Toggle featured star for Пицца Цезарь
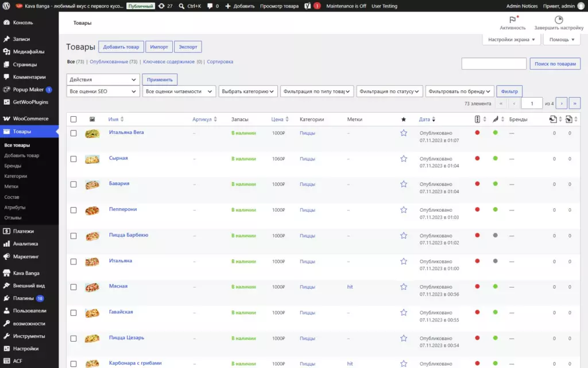The width and height of the screenshot is (588, 368). pos(404,338)
